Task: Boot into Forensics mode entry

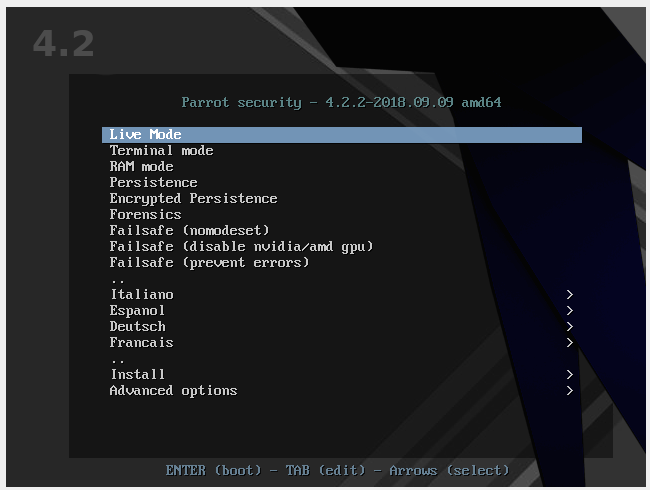Action: (x=145, y=215)
